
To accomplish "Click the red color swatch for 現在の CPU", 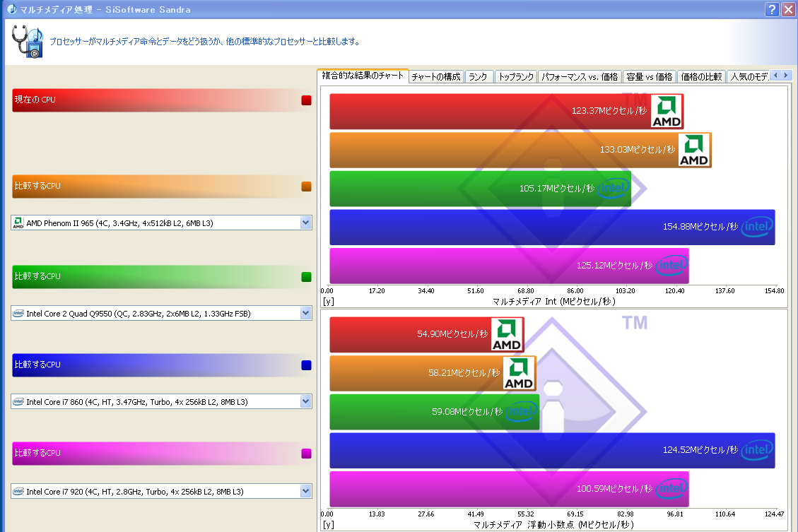I will pos(306,100).
